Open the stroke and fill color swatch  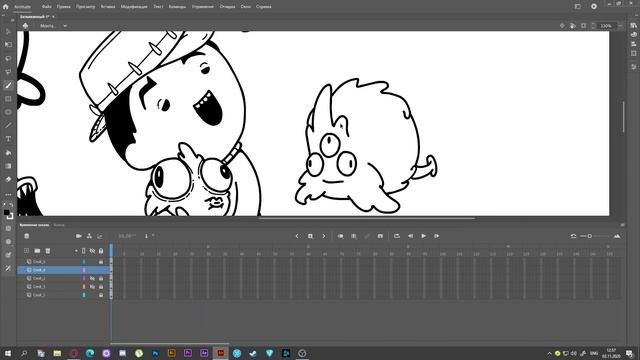8,213
